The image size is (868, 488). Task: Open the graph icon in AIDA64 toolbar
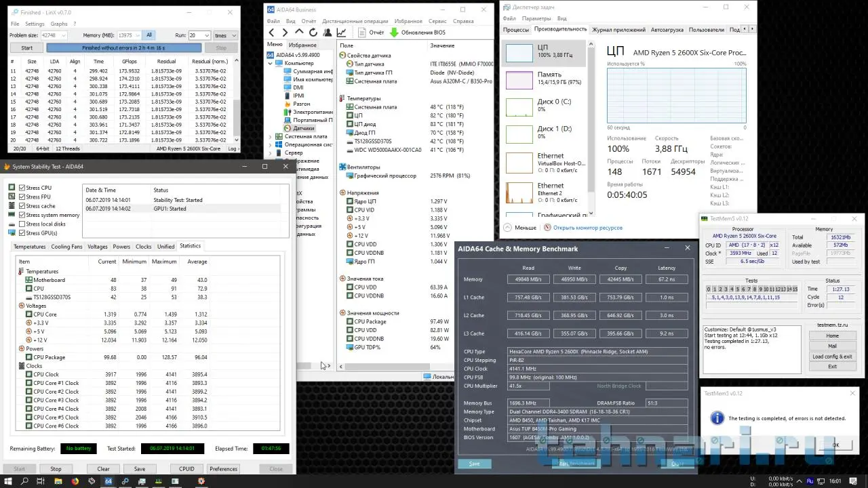tap(341, 33)
